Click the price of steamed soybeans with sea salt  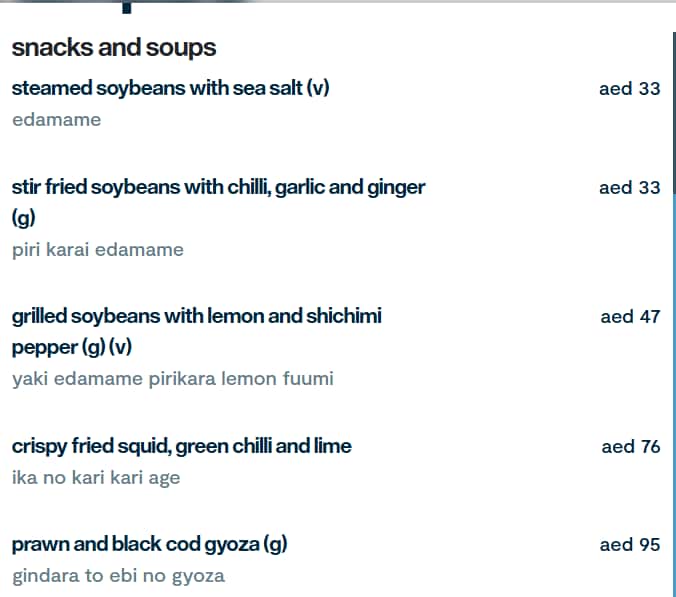click(x=629, y=88)
